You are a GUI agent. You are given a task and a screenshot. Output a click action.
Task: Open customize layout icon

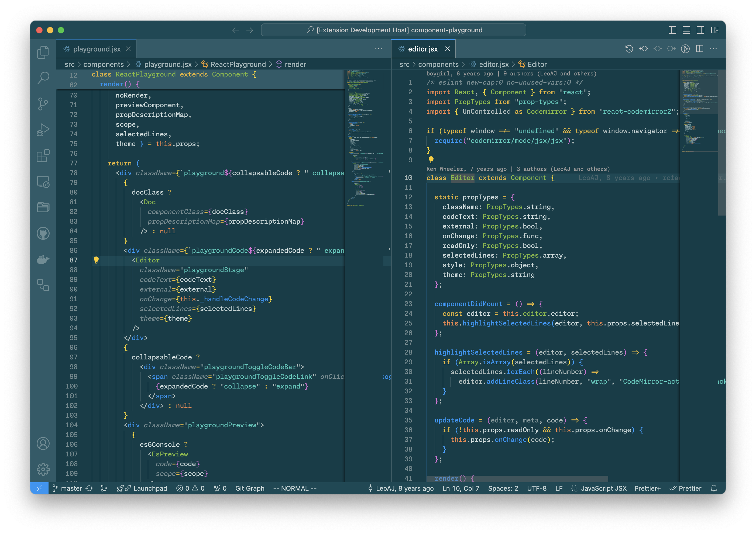pyautogui.click(x=714, y=30)
